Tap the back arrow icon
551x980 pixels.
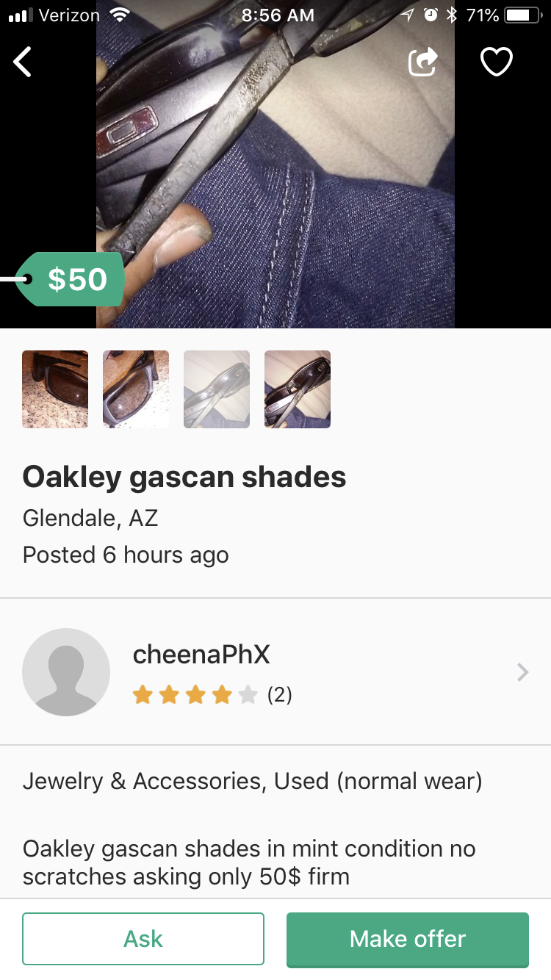(x=23, y=62)
